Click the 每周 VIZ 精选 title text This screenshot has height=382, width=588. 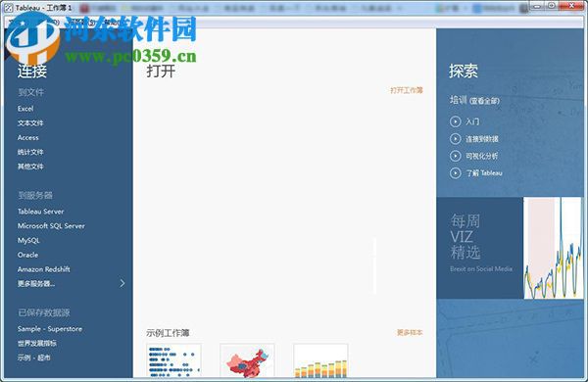[x=465, y=237]
